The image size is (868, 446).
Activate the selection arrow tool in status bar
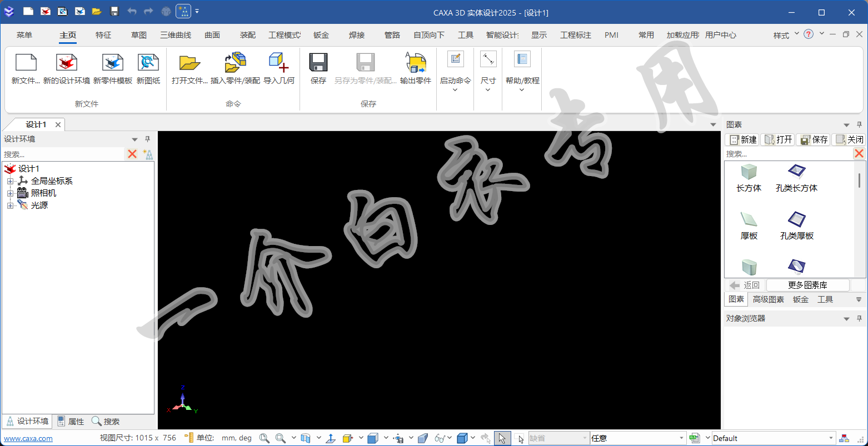502,438
